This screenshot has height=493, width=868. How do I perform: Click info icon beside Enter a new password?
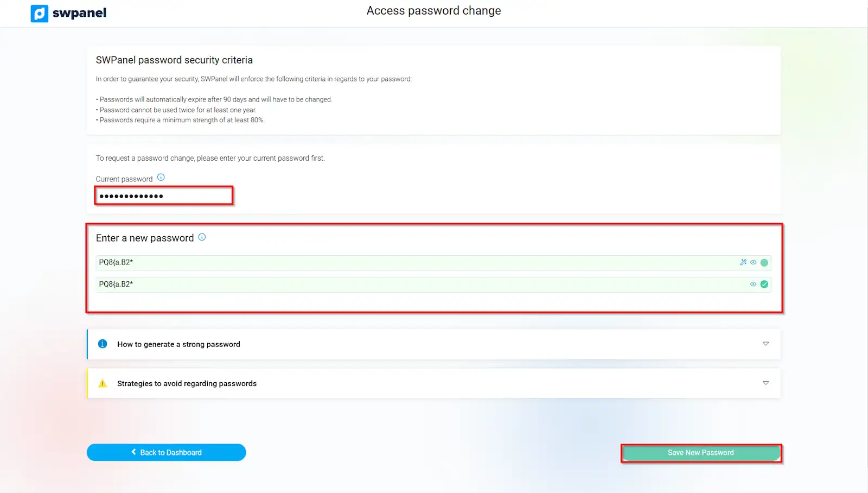point(202,237)
